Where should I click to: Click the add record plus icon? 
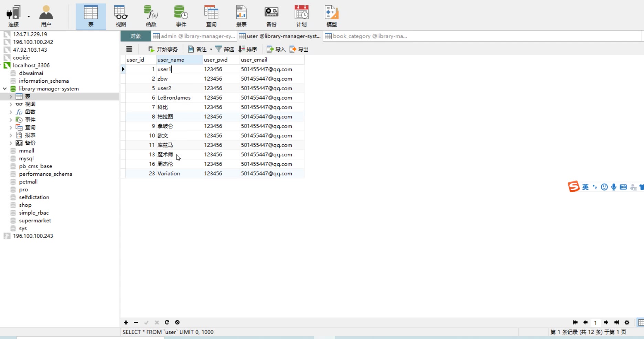(126, 322)
